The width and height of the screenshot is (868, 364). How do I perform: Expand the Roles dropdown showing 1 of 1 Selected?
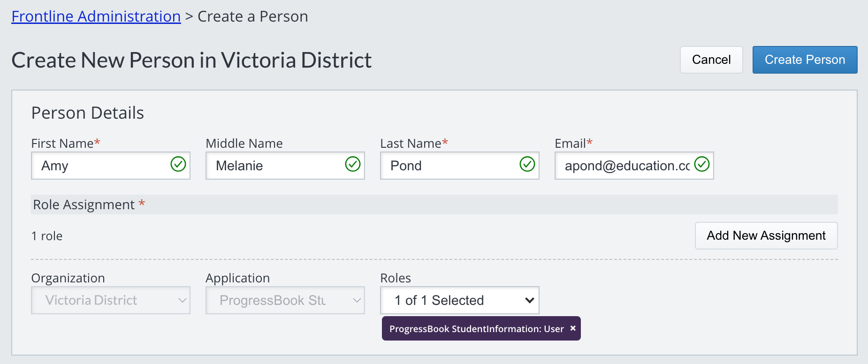460,300
